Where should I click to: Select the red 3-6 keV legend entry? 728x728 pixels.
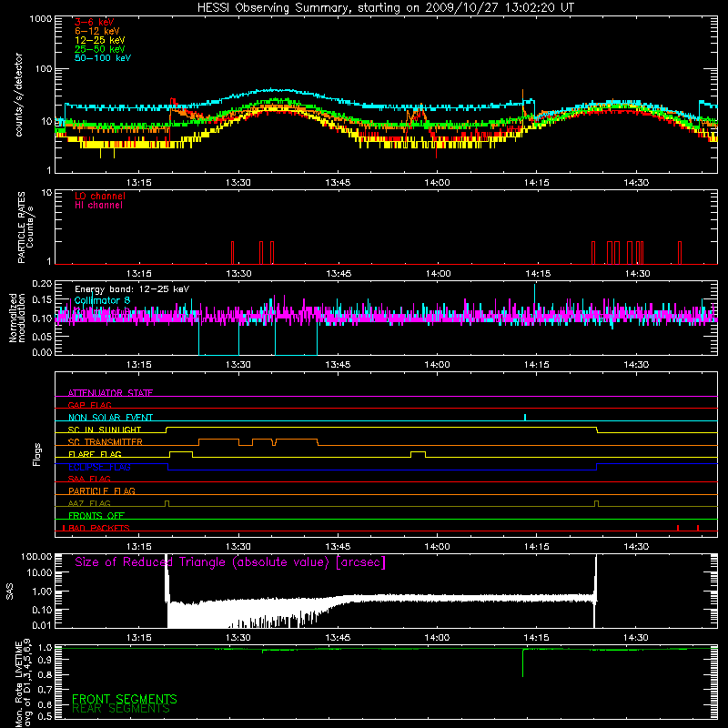pos(94,22)
